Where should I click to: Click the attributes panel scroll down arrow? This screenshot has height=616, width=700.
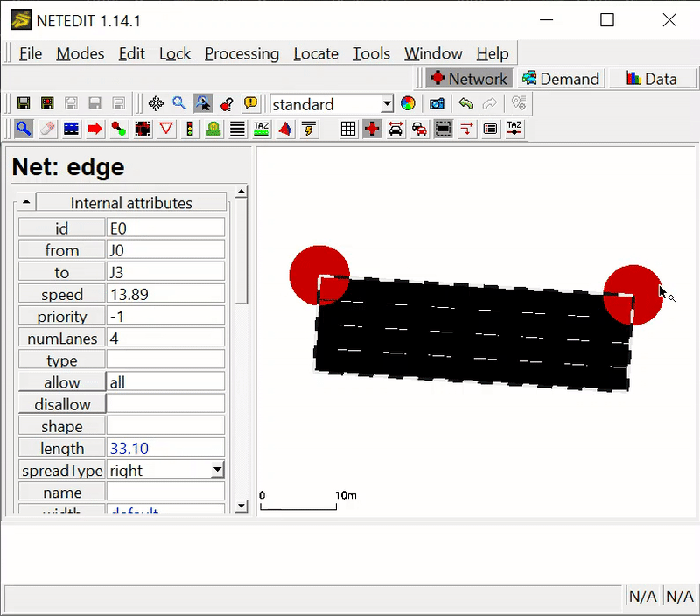coord(241,507)
